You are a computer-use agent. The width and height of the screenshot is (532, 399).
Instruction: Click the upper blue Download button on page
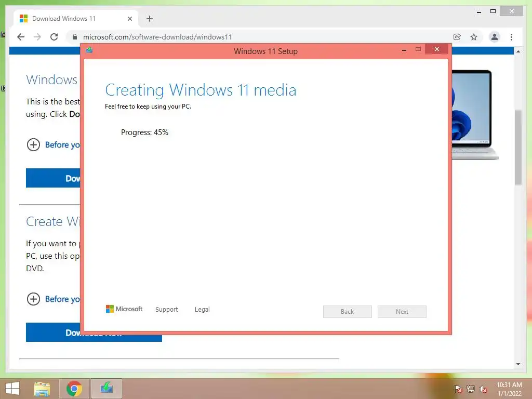54,178
